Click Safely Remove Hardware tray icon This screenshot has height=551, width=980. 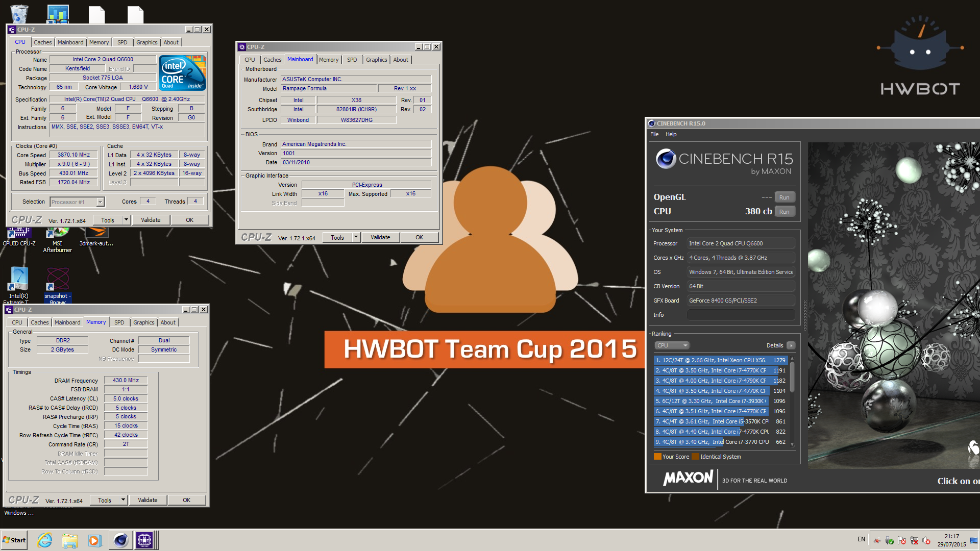(x=890, y=540)
